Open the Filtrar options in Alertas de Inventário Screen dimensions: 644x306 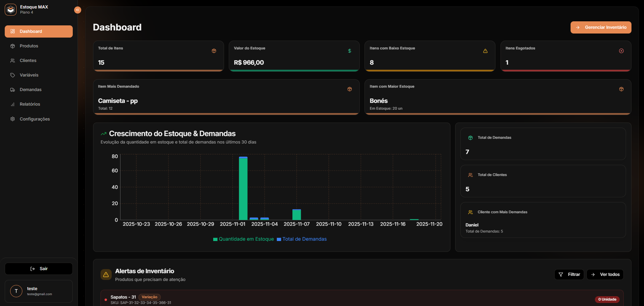click(x=569, y=275)
